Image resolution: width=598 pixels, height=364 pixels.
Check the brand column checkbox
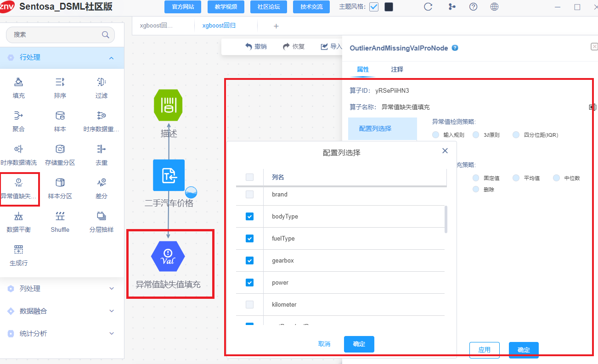coord(249,194)
